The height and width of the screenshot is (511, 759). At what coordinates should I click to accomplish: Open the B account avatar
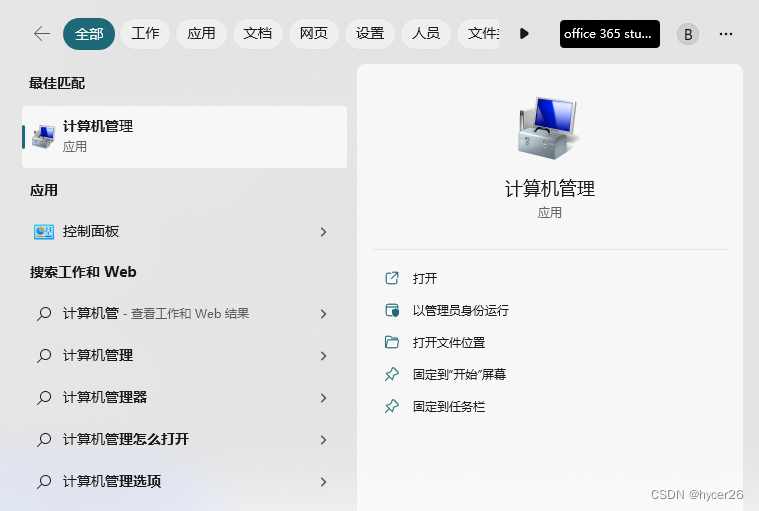tap(687, 34)
